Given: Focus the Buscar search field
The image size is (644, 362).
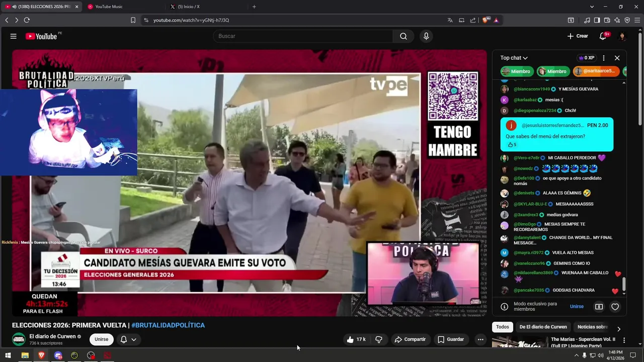Looking at the screenshot, I should coord(303,36).
